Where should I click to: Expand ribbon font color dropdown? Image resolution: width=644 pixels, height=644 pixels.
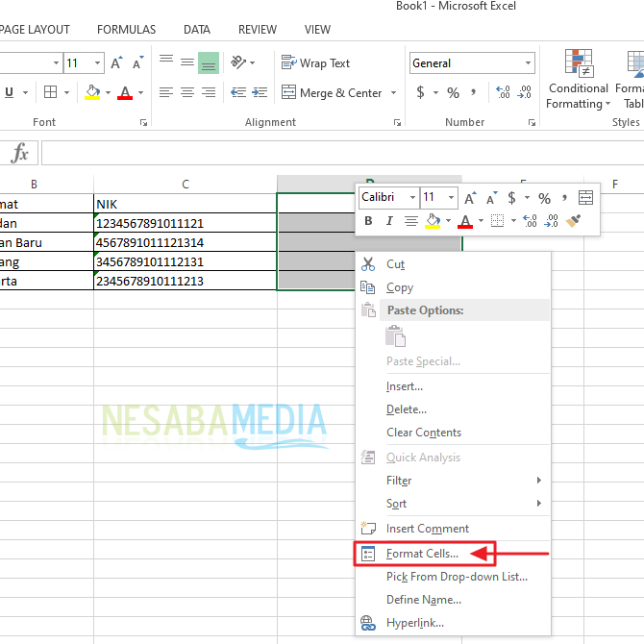(141, 92)
